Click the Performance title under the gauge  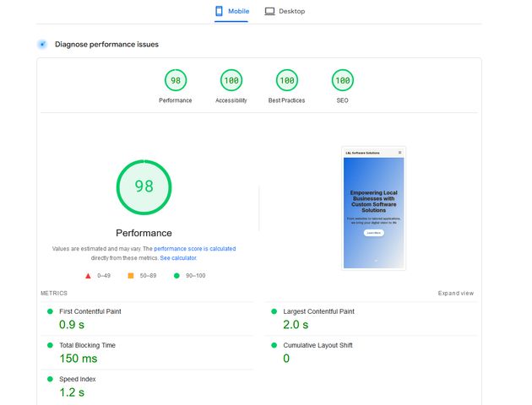click(x=144, y=233)
